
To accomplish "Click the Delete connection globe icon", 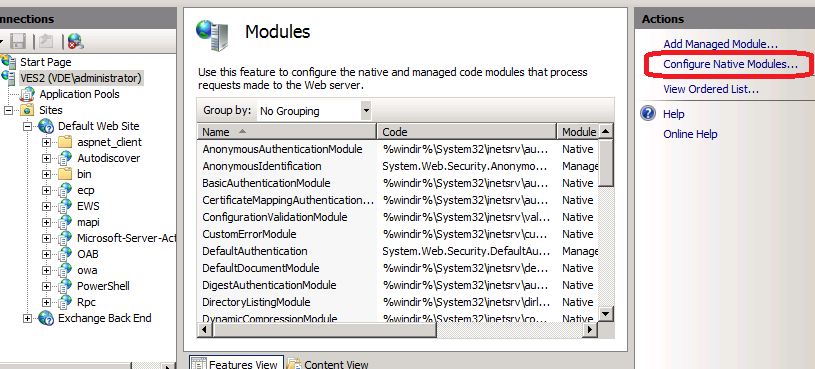I will (76, 41).
